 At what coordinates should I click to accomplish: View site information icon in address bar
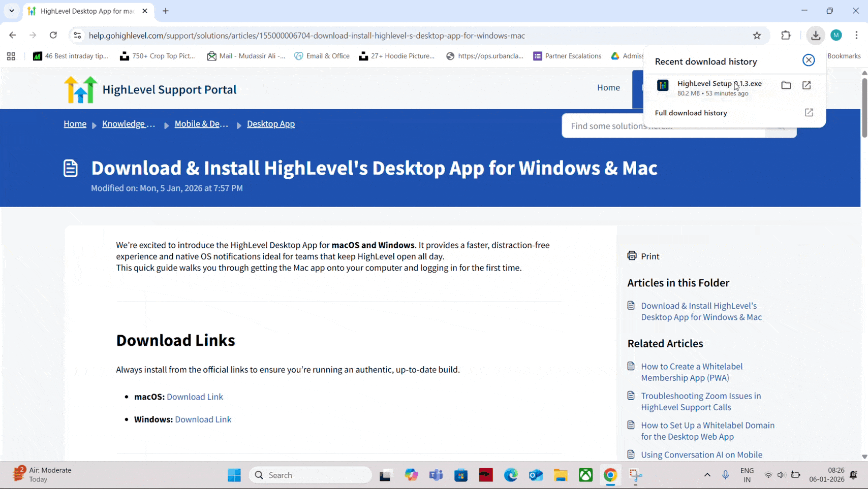point(77,35)
